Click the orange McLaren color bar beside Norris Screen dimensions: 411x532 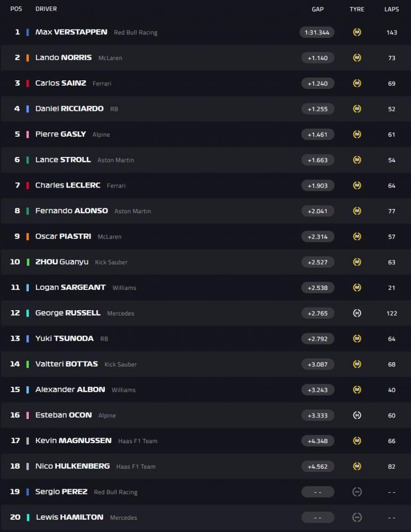28,58
